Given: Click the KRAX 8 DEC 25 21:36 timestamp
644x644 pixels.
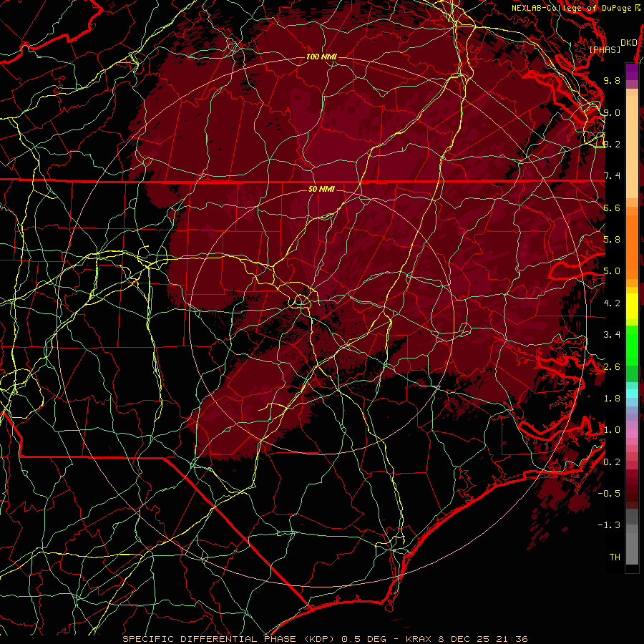Looking at the screenshot, I should coord(467,639).
